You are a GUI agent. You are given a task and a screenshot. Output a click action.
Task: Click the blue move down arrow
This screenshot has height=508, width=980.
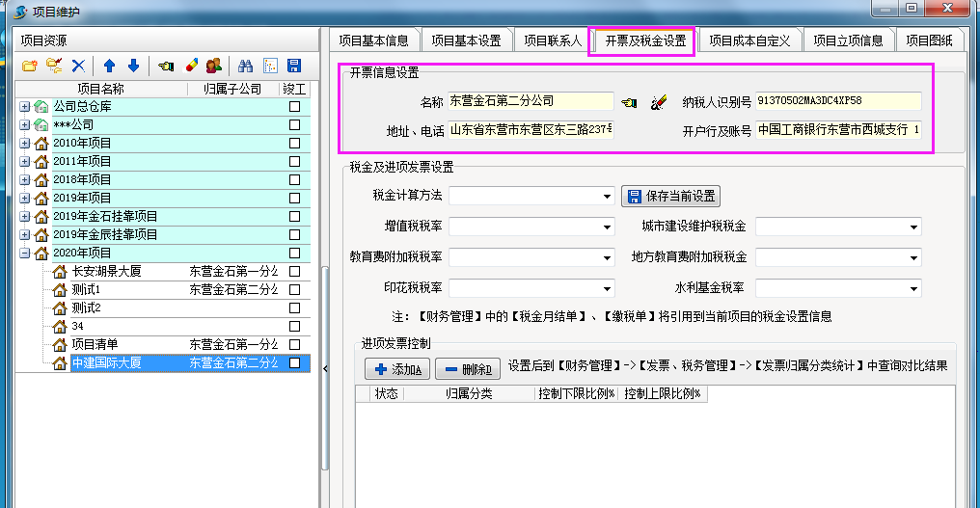133,66
